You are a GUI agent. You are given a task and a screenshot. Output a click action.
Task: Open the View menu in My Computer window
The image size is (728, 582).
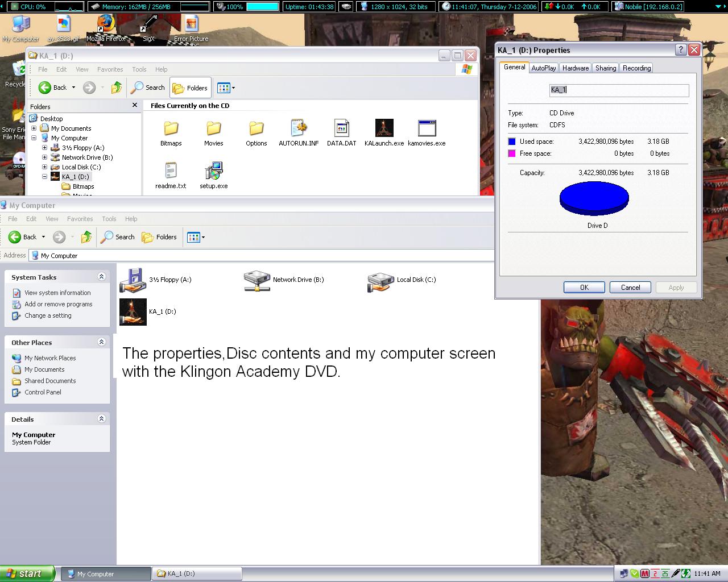click(52, 219)
